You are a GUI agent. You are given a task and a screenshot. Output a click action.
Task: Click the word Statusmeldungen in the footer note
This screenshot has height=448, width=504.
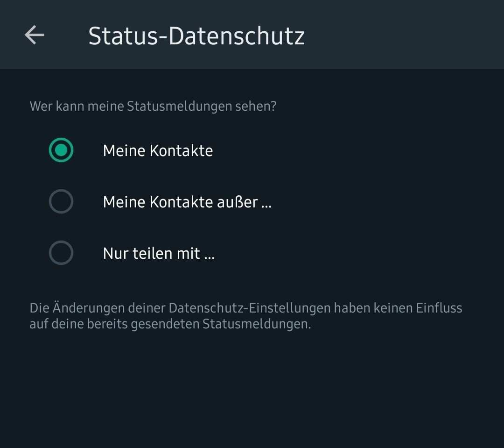coord(256,324)
